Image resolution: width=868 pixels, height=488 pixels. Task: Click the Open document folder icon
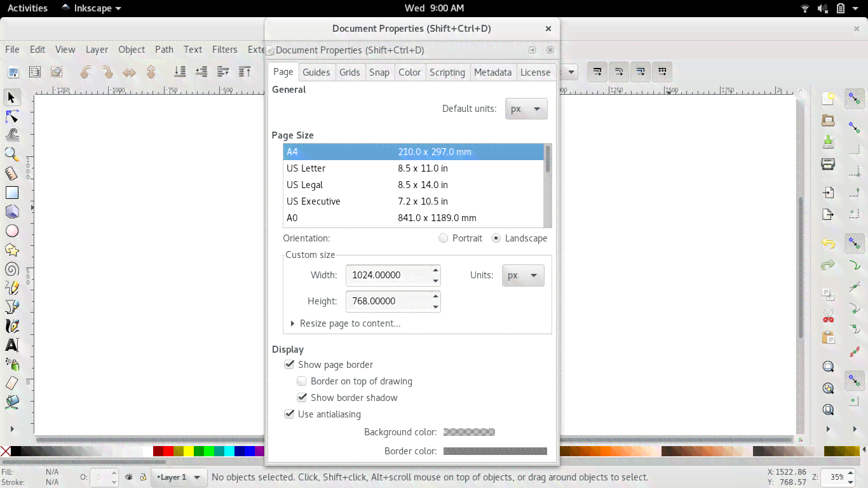point(828,119)
